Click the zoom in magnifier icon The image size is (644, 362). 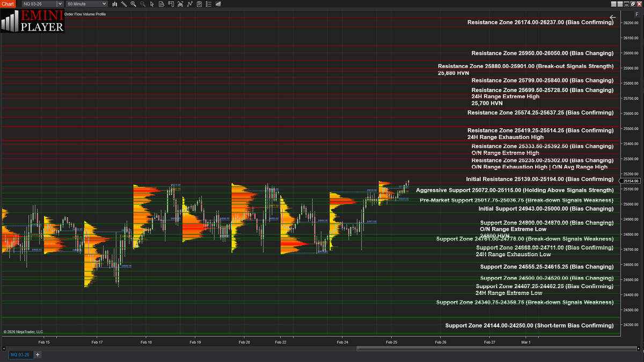[x=133, y=4]
